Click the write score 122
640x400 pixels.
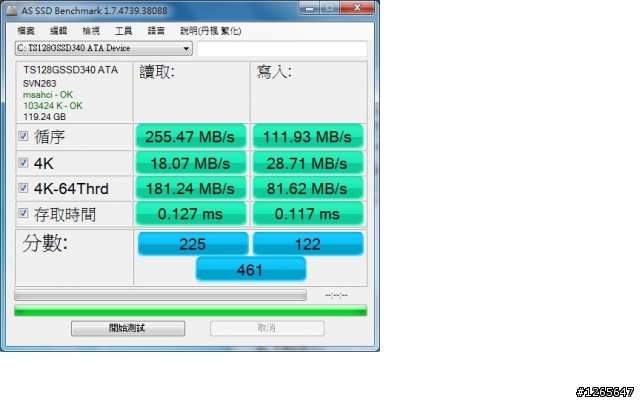pos(308,244)
